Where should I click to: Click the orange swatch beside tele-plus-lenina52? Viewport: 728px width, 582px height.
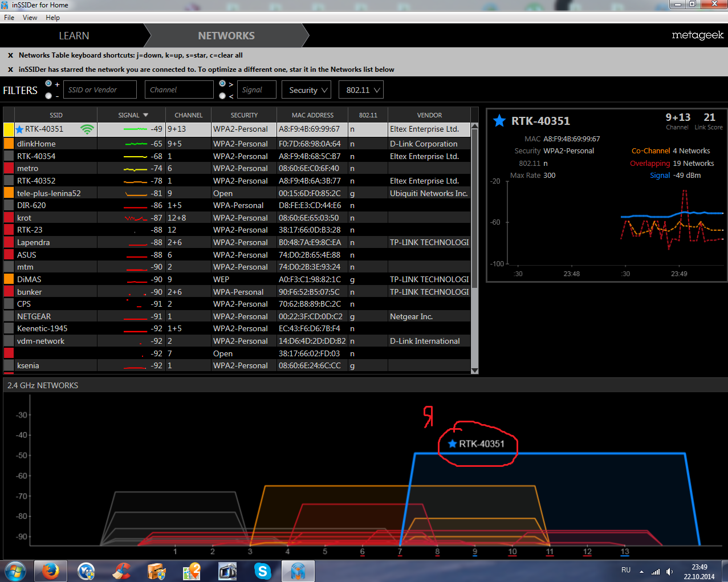click(x=9, y=193)
